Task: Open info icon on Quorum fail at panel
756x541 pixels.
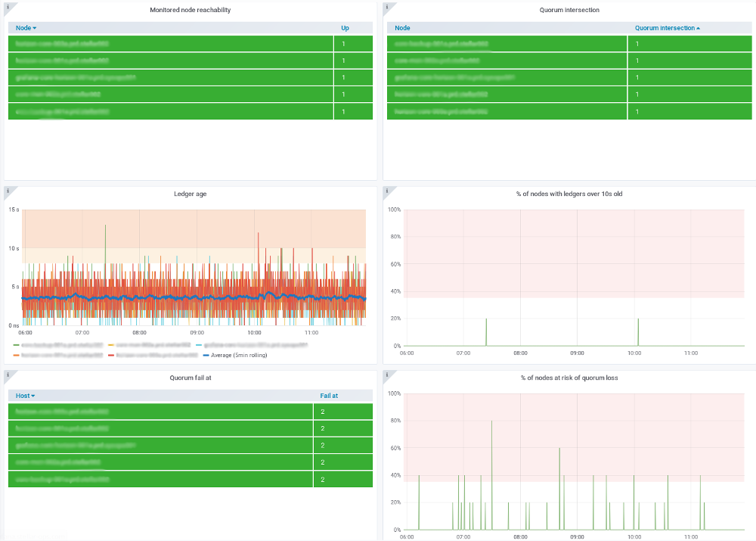Action: (x=8, y=375)
